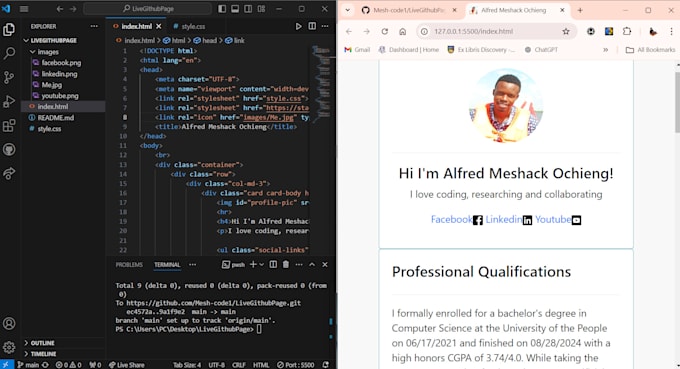This screenshot has width=680, height=369.
Task: Open the Chrome three-dot menu
Action: point(671,31)
